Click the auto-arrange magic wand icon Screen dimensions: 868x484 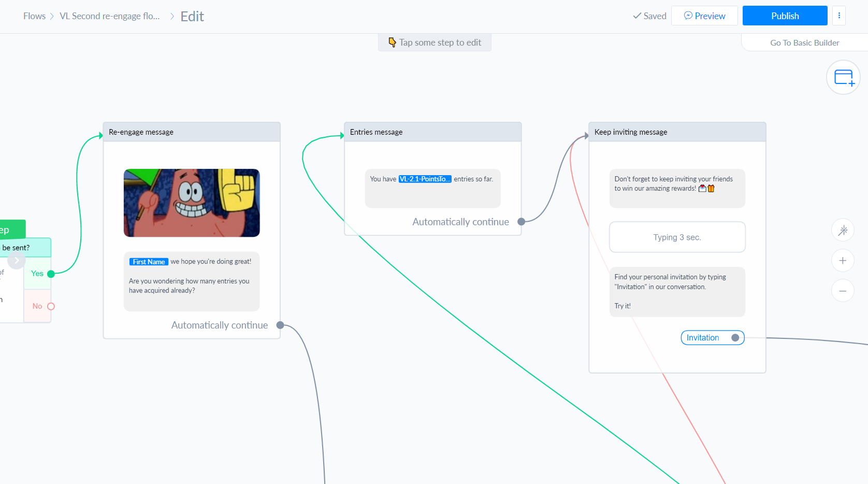tap(843, 230)
